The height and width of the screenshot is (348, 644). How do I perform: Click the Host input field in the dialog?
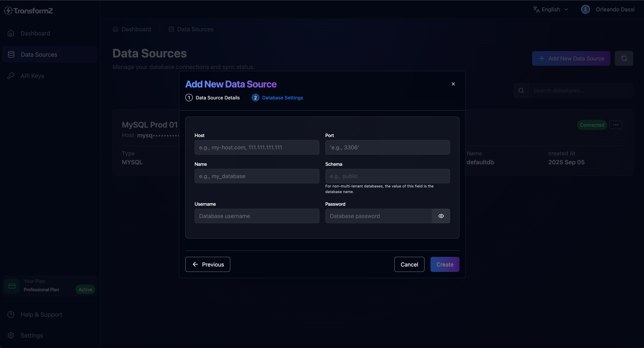click(x=256, y=147)
